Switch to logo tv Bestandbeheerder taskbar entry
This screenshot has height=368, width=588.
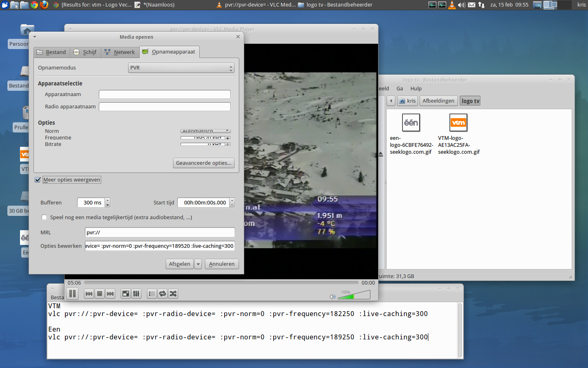pyautogui.click(x=335, y=5)
